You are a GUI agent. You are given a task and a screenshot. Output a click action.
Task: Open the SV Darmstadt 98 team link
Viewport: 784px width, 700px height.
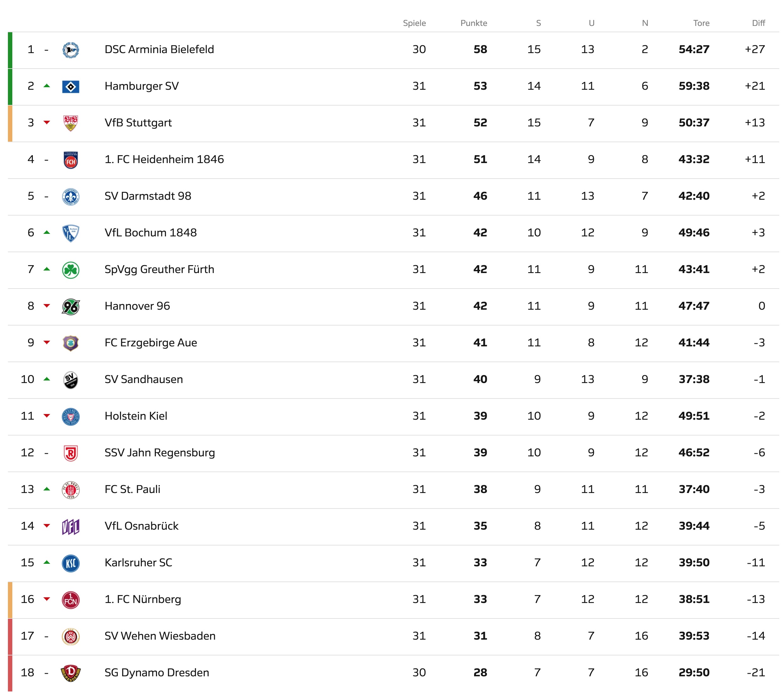[148, 196]
